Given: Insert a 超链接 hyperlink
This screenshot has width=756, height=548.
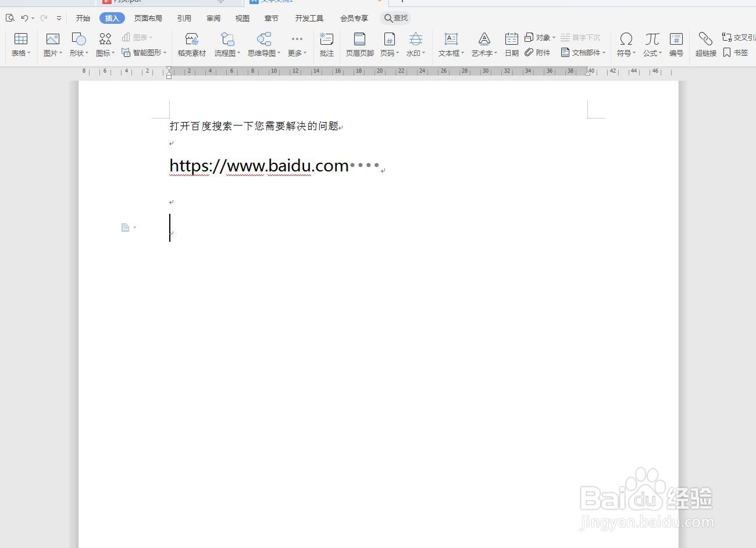Looking at the screenshot, I should point(706,45).
